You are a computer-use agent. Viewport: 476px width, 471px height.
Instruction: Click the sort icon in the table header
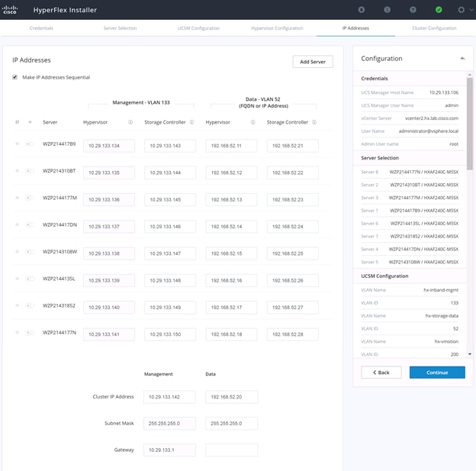tap(17, 122)
